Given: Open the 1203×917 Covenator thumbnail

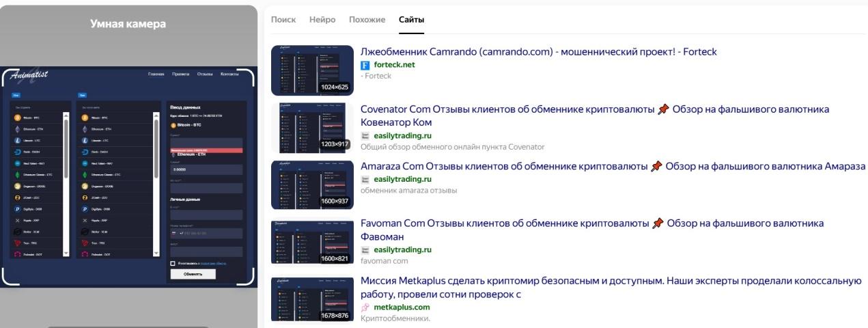Looking at the screenshot, I should click(312, 128).
